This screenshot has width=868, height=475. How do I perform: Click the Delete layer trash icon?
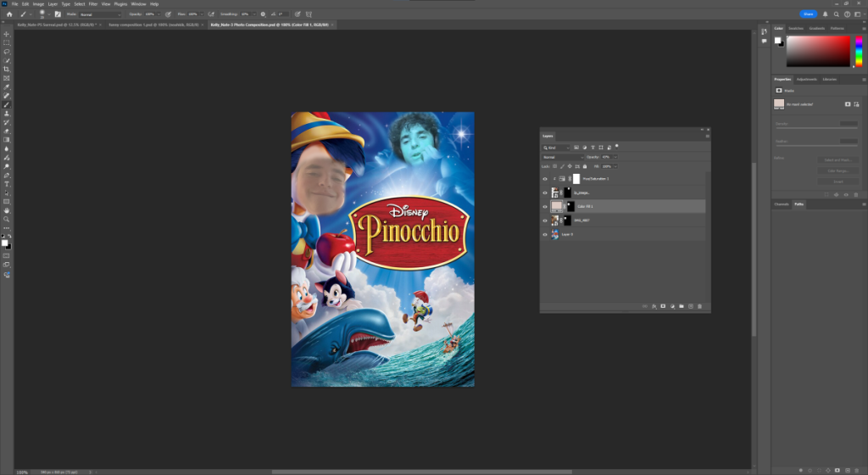[x=699, y=305]
